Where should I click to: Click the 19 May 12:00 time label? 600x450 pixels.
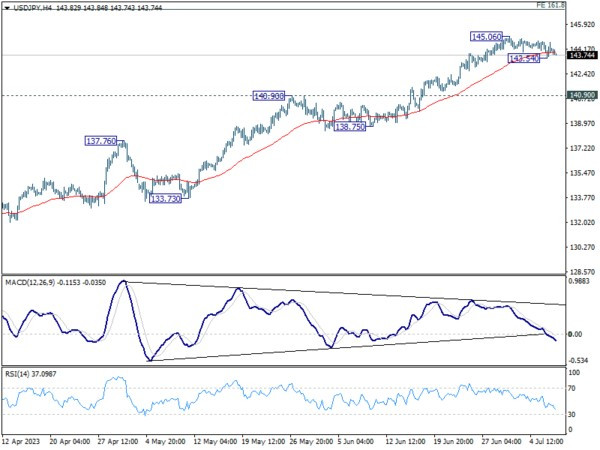point(262,441)
